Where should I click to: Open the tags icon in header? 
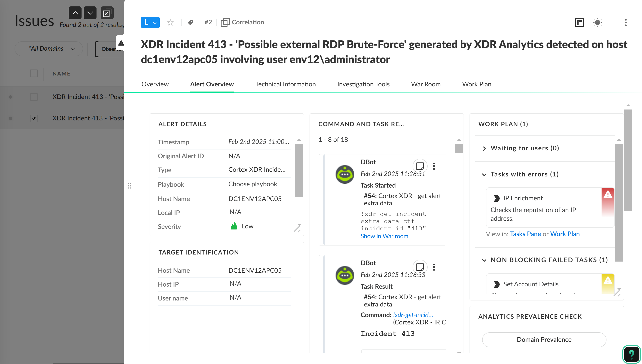click(191, 22)
